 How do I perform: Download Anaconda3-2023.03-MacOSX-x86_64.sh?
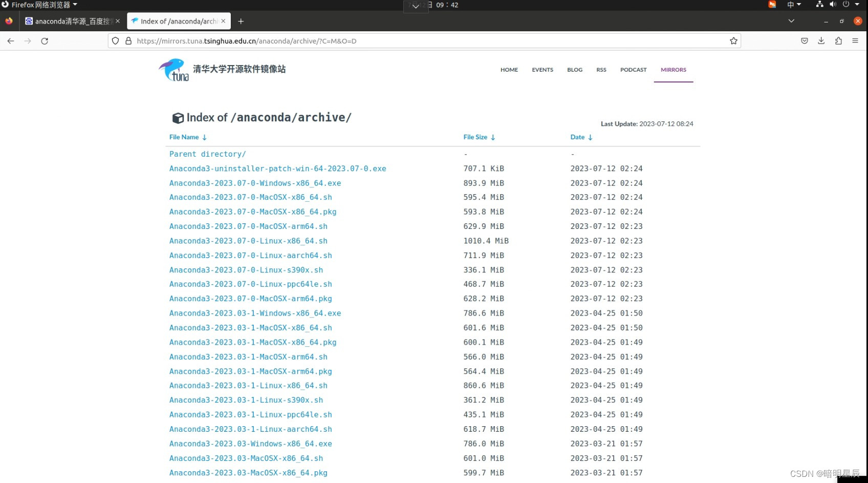point(246,458)
